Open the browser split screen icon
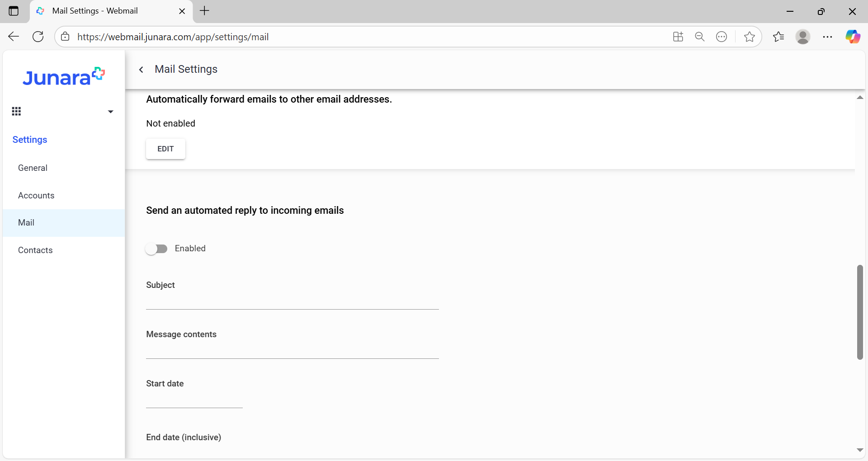 678,37
